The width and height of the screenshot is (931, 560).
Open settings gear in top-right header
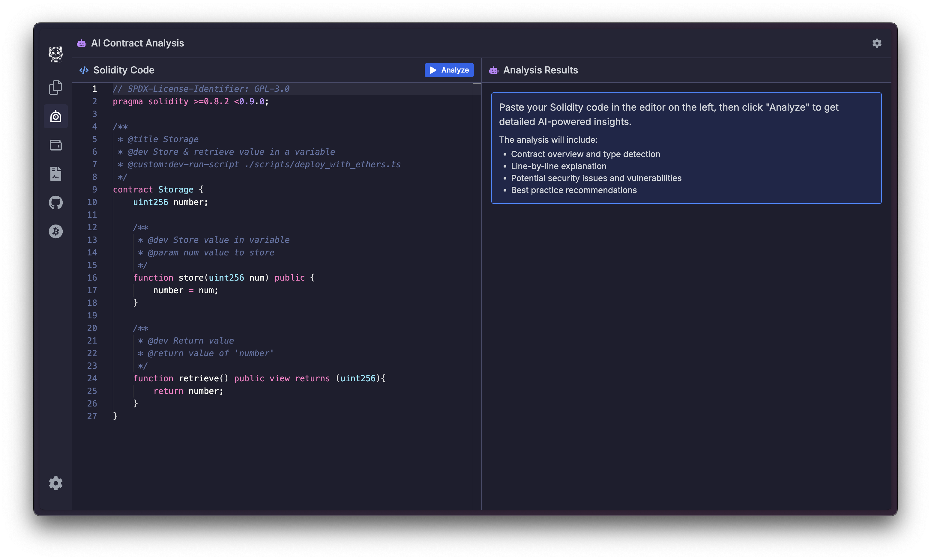tap(877, 43)
